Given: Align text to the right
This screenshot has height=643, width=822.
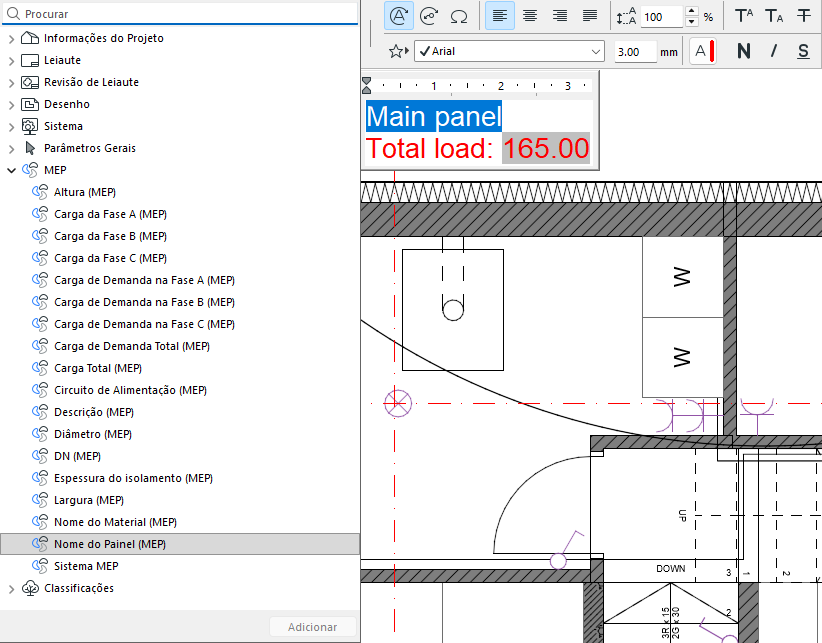Looking at the screenshot, I should [x=560, y=16].
